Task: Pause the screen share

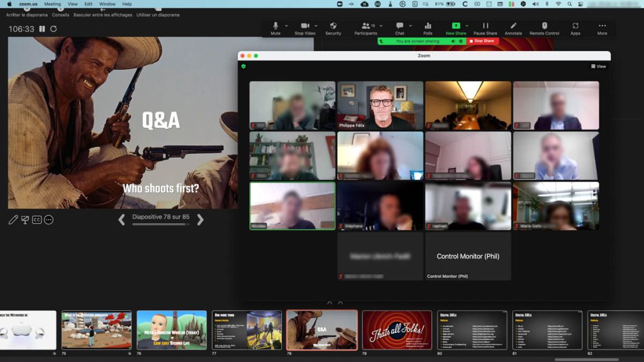Action: (485, 29)
